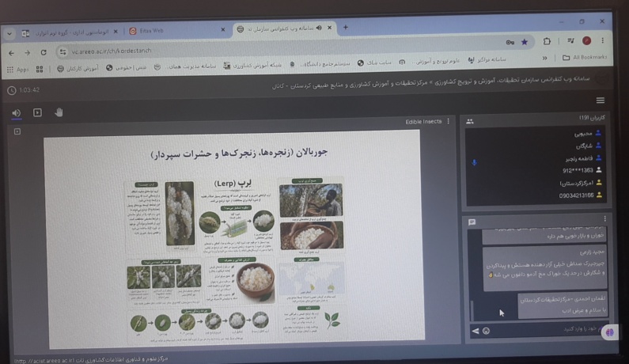Screen dimensions: 629x364
Task: Open the Edible Insects panel options dots
Action: (449, 121)
